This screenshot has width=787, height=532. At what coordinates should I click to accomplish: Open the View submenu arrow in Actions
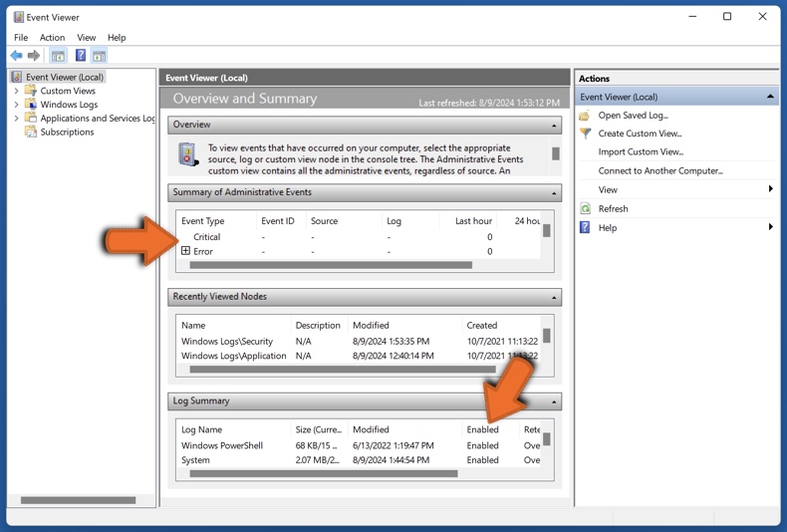(x=770, y=188)
